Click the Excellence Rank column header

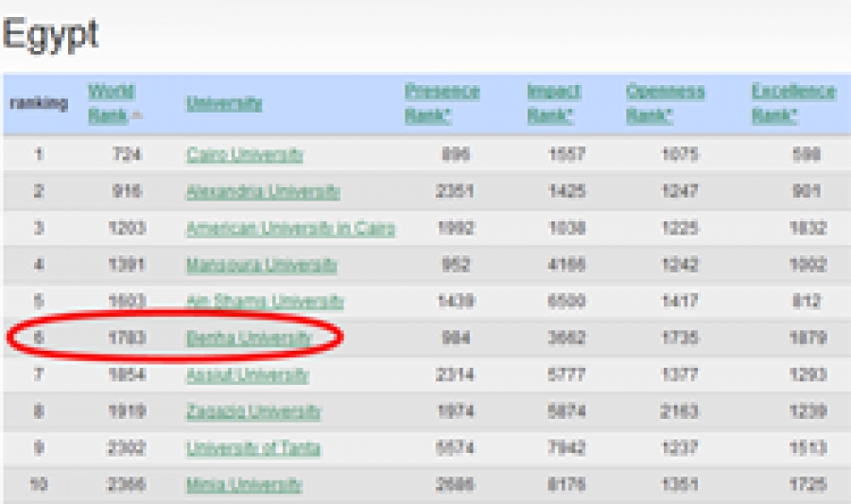(x=793, y=103)
